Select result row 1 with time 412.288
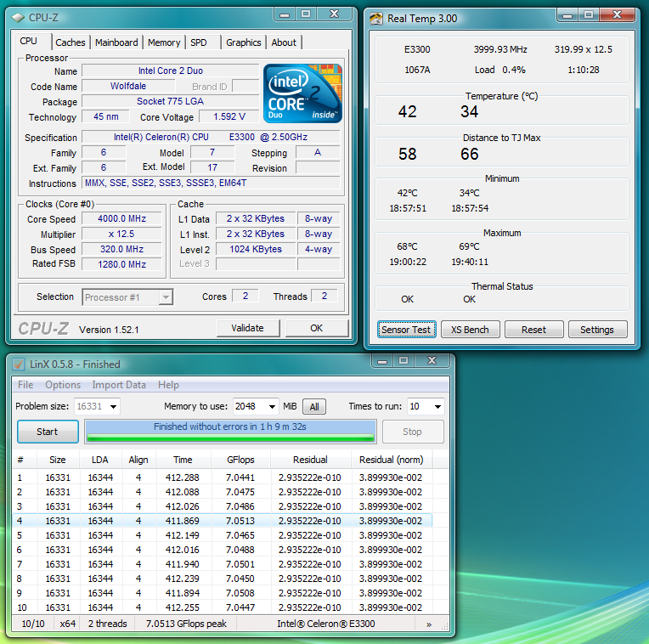Viewport: 649px width, 644px height. pyautogui.click(x=223, y=477)
